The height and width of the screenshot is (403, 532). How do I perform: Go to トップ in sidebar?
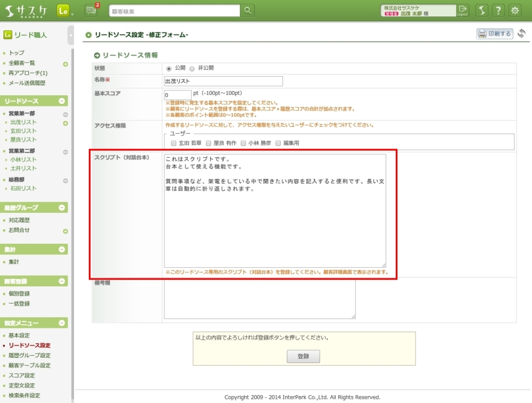pyautogui.click(x=16, y=53)
